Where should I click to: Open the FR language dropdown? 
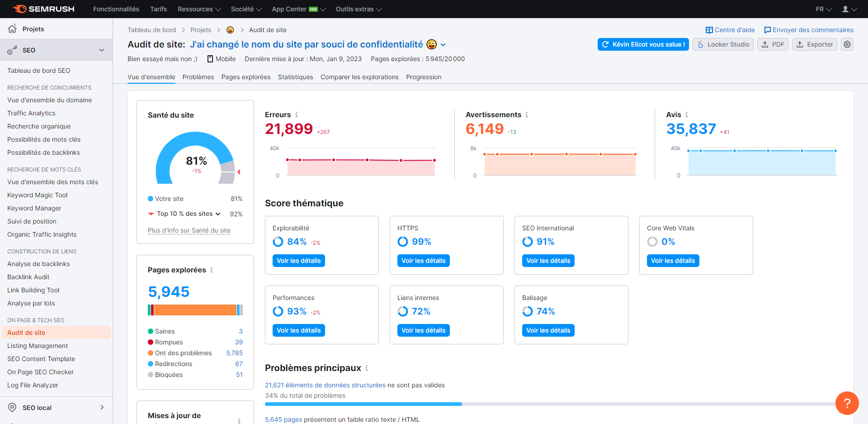pyautogui.click(x=823, y=9)
